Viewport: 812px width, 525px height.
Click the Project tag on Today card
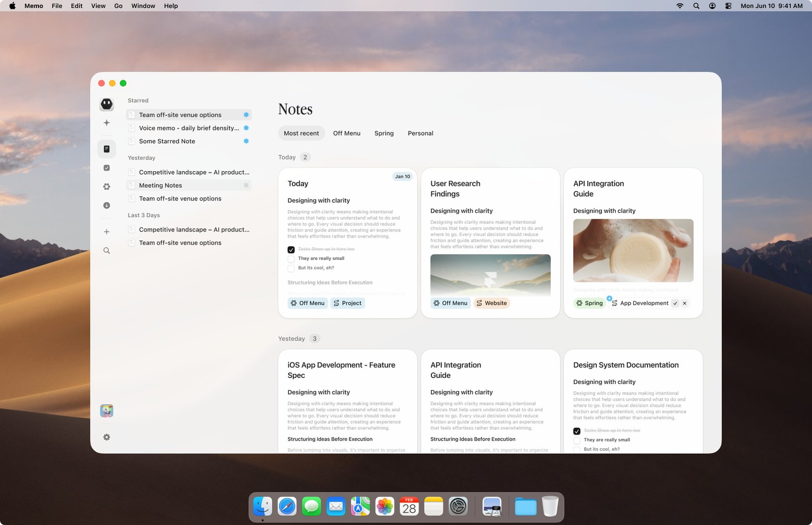[x=348, y=303]
